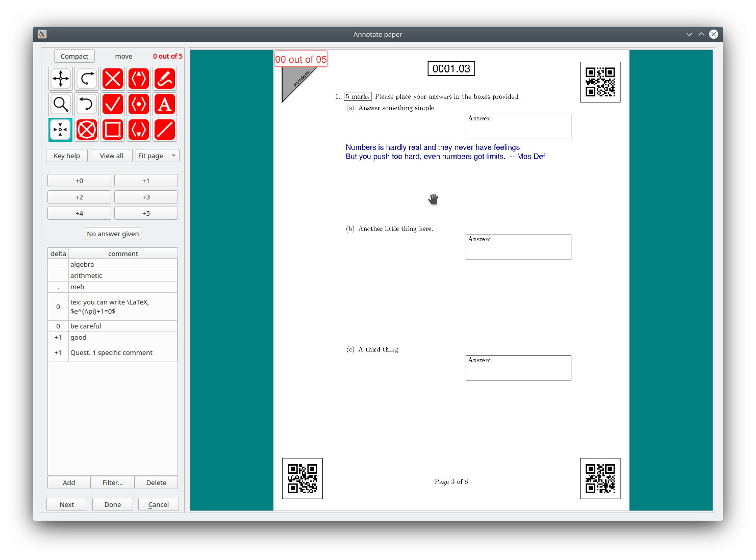756x560 pixels.
Task: Select the 'be careful' comment row
Action: pyautogui.click(x=113, y=326)
